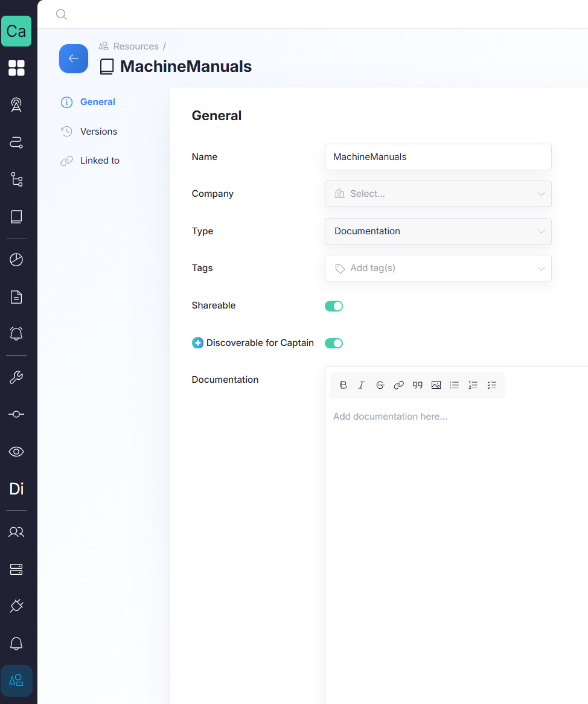Open the book icon in sidebar
Viewport: 588px width, 704px height.
click(16, 217)
